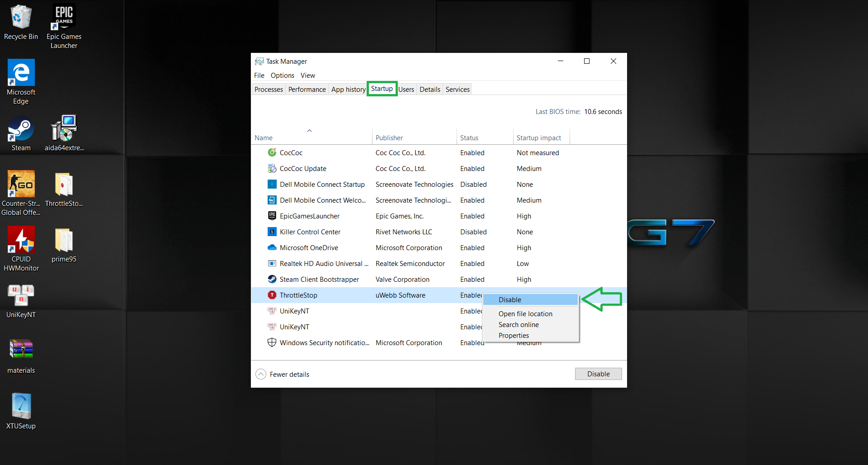This screenshot has width=868, height=465.
Task: Open the Options menu
Action: pyautogui.click(x=283, y=76)
